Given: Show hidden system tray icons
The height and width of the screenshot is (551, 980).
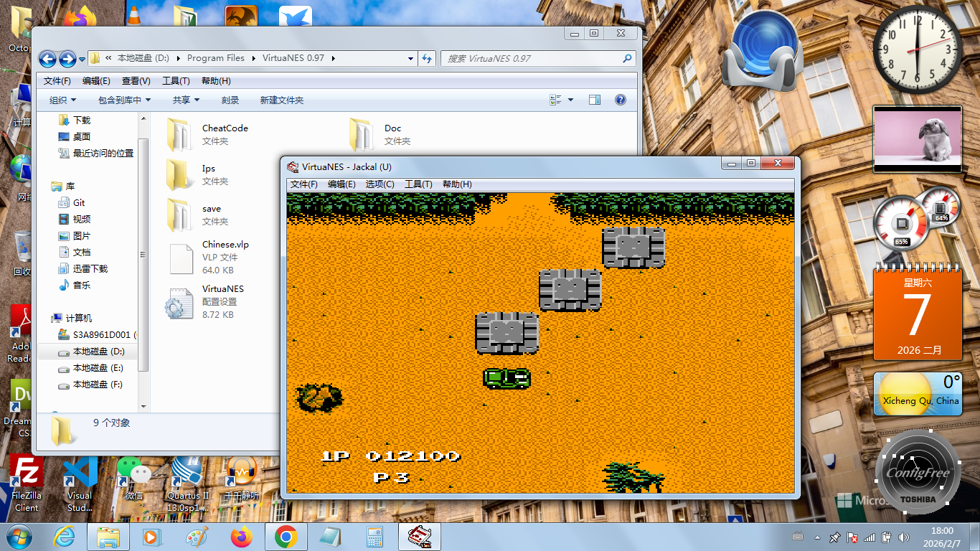Looking at the screenshot, I should pyautogui.click(x=817, y=537).
